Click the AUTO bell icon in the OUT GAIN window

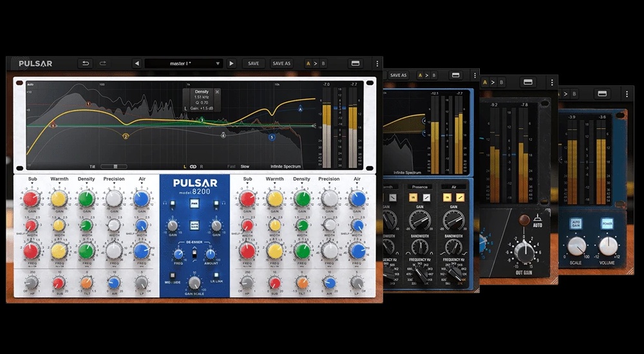click(538, 218)
